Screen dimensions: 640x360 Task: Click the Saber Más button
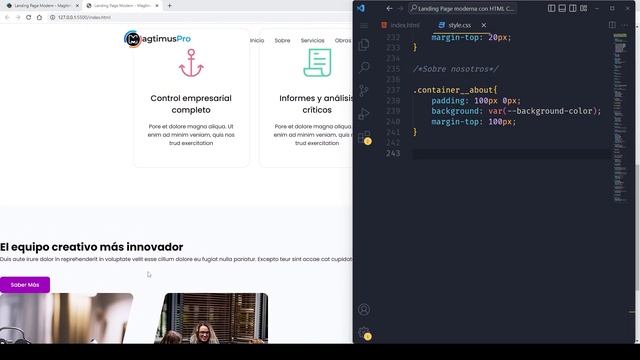25,285
